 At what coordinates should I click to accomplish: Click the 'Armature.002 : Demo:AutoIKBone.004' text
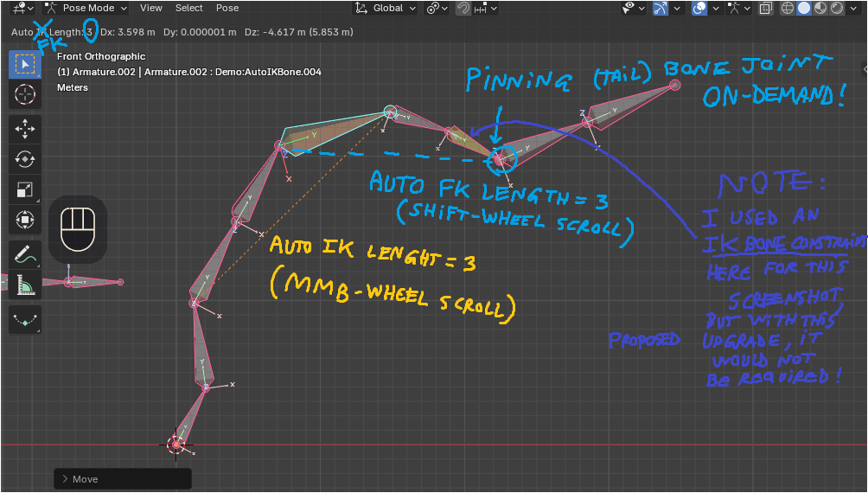point(233,72)
